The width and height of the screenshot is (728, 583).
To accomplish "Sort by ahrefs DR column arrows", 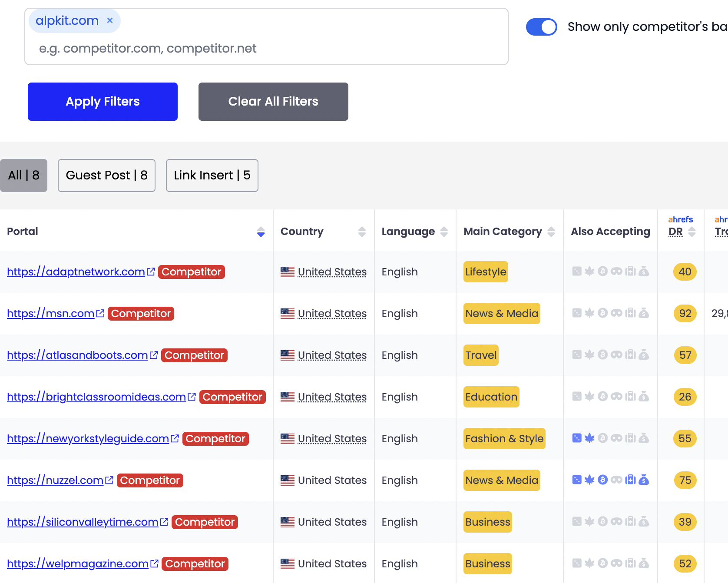I will pyautogui.click(x=692, y=232).
